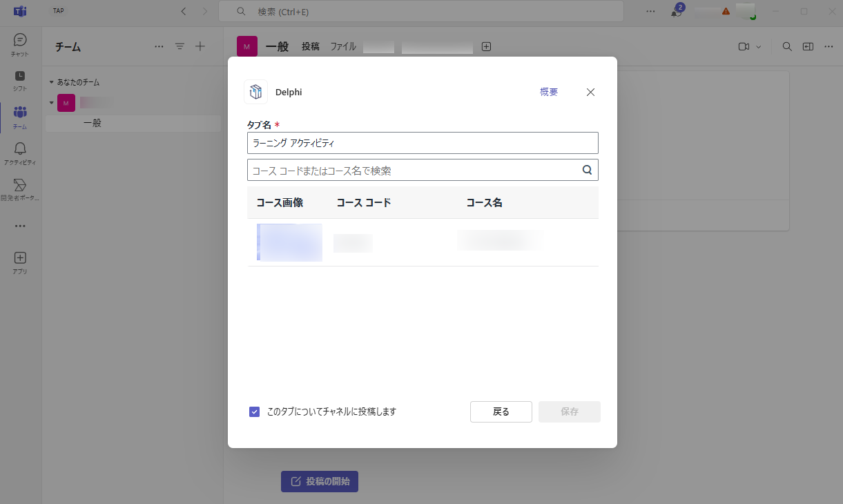Launch the 開発者ポータル sidebar app
843x504 pixels.
pyautogui.click(x=19, y=186)
